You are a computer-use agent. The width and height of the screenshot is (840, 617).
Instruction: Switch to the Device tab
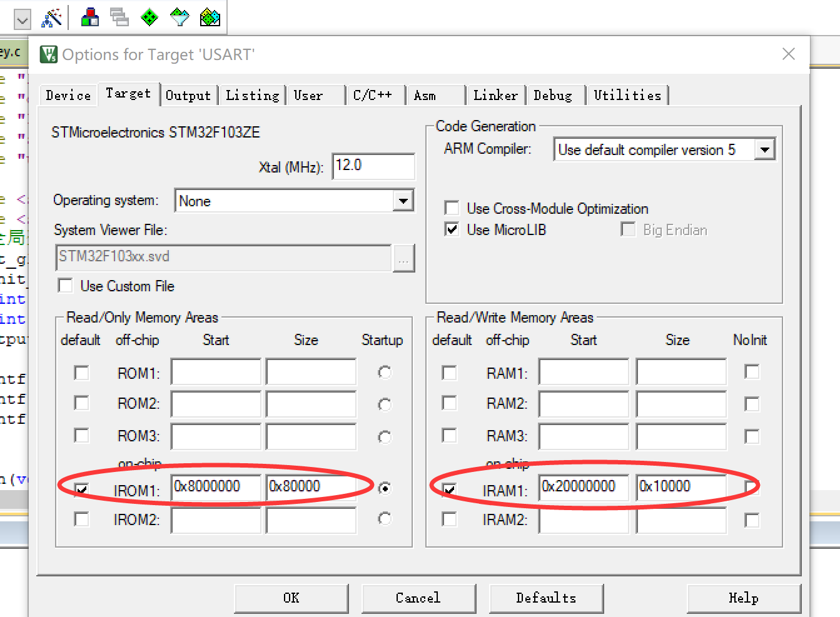tap(68, 95)
